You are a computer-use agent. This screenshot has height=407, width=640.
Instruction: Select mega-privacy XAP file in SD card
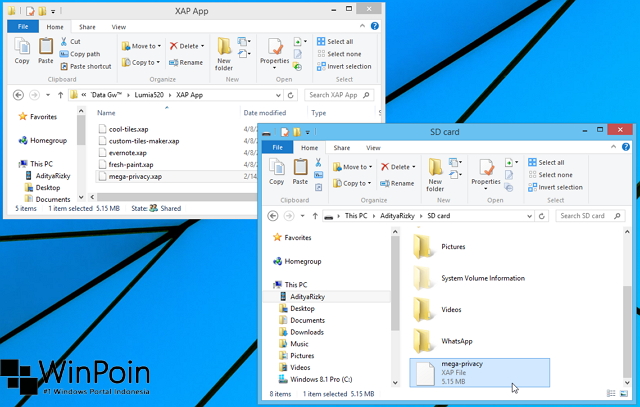pos(480,373)
